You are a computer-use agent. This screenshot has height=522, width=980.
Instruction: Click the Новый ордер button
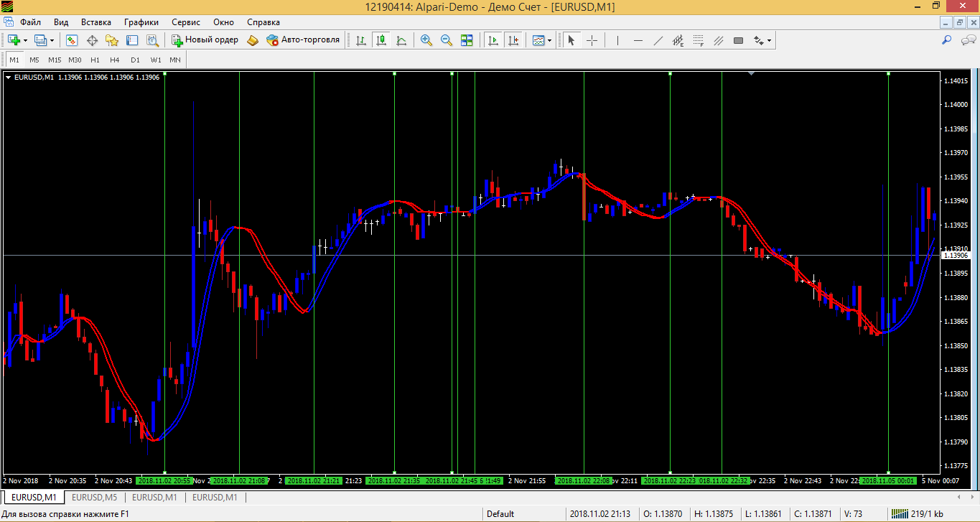point(205,40)
